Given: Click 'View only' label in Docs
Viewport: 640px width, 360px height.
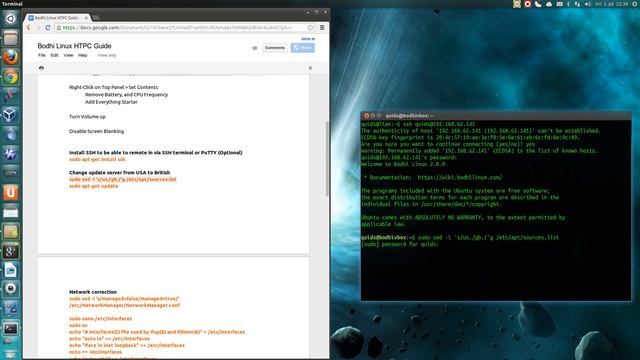Looking at the screenshot, I should [107, 55].
